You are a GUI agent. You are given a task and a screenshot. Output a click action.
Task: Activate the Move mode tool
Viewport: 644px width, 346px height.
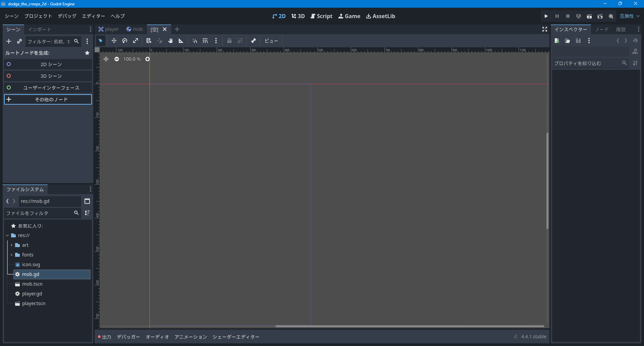[x=114, y=41]
